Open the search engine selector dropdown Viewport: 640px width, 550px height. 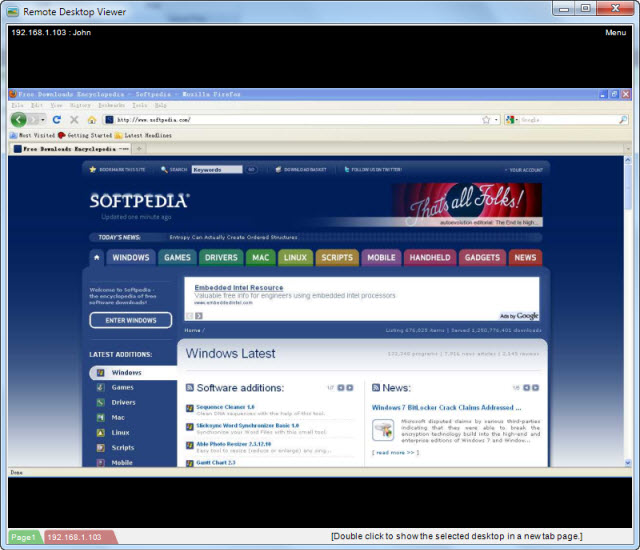tap(511, 120)
